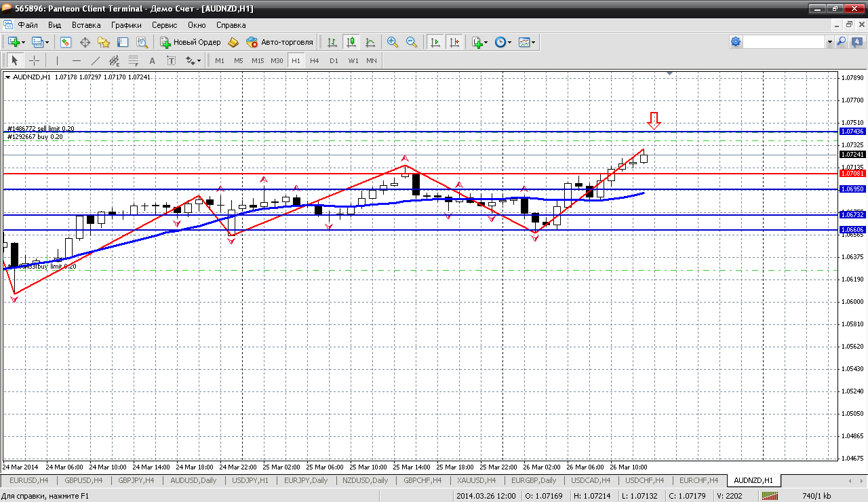Image resolution: width=868 pixels, height=502 pixels.
Task: Click the blue gear icon beside search box
Action: tap(736, 42)
